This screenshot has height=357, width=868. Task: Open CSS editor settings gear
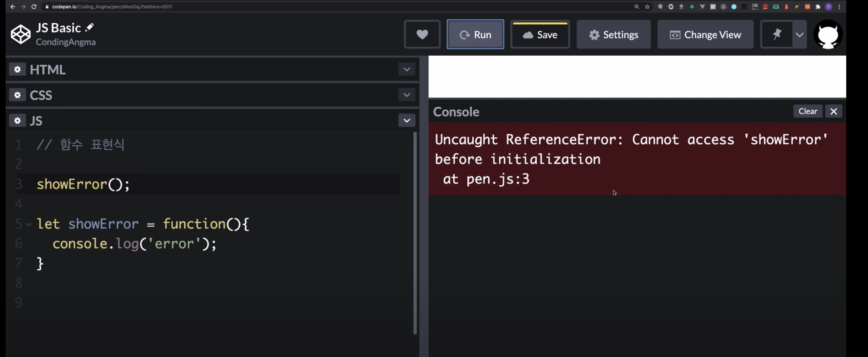pyautogui.click(x=17, y=95)
